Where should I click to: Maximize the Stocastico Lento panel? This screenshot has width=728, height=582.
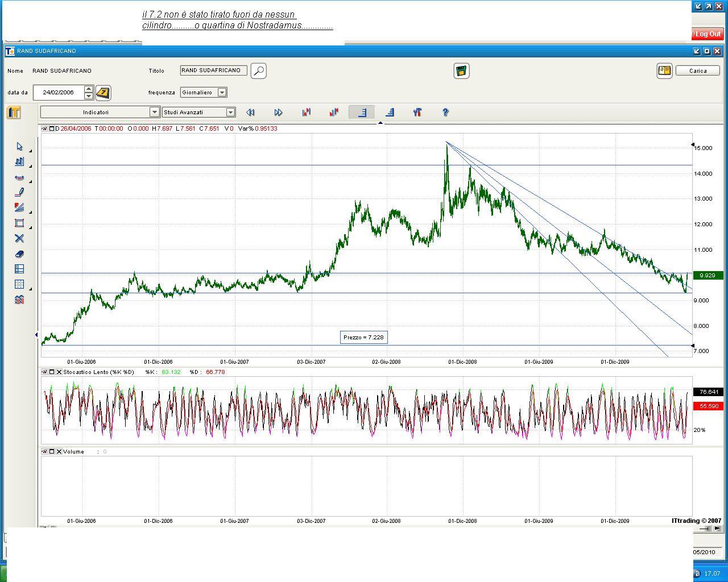point(51,372)
